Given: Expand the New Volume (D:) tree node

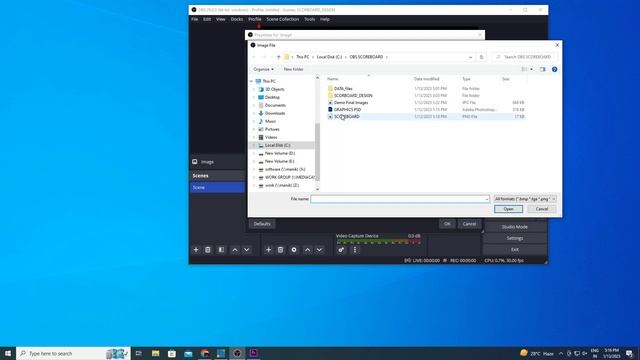Looking at the screenshot, I should pyautogui.click(x=254, y=153).
